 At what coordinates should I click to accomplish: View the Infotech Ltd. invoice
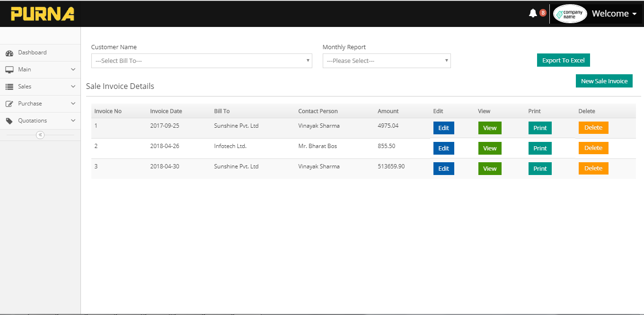tap(490, 149)
